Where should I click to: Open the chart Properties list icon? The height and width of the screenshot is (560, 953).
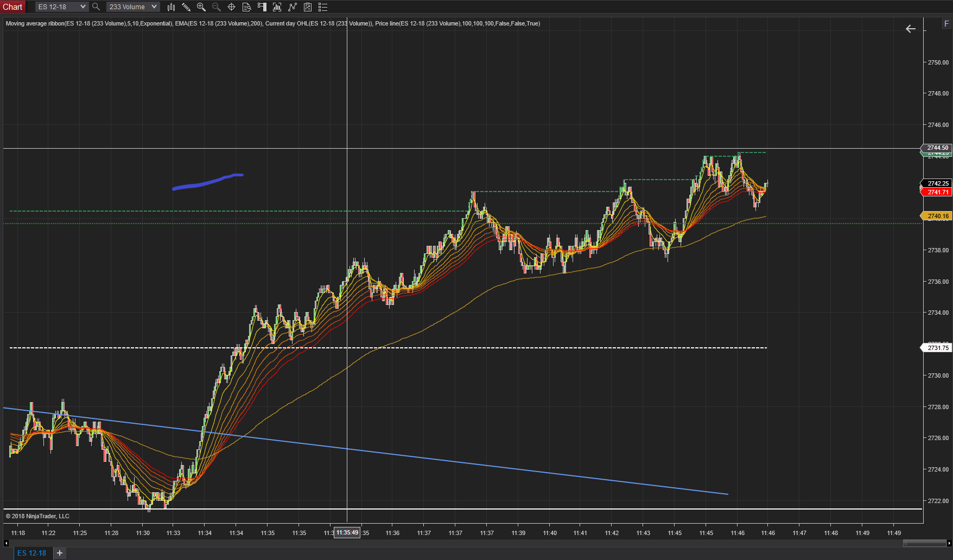point(323,7)
